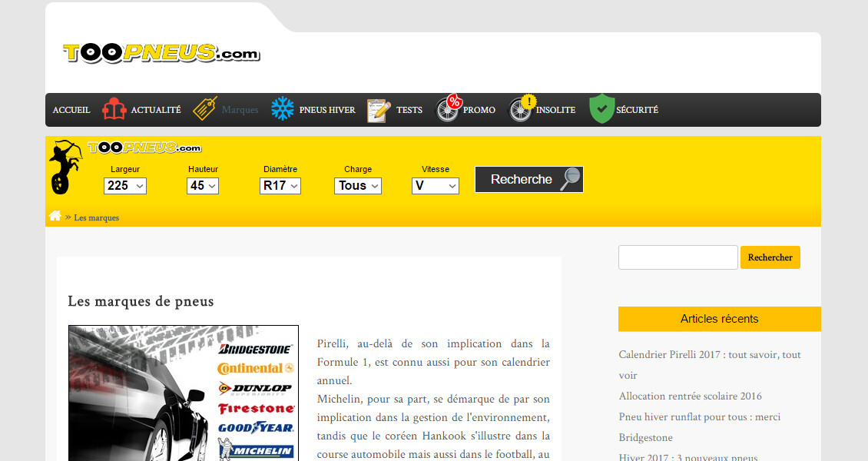Expand the Hauteur dropdown showing 45

(203, 186)
